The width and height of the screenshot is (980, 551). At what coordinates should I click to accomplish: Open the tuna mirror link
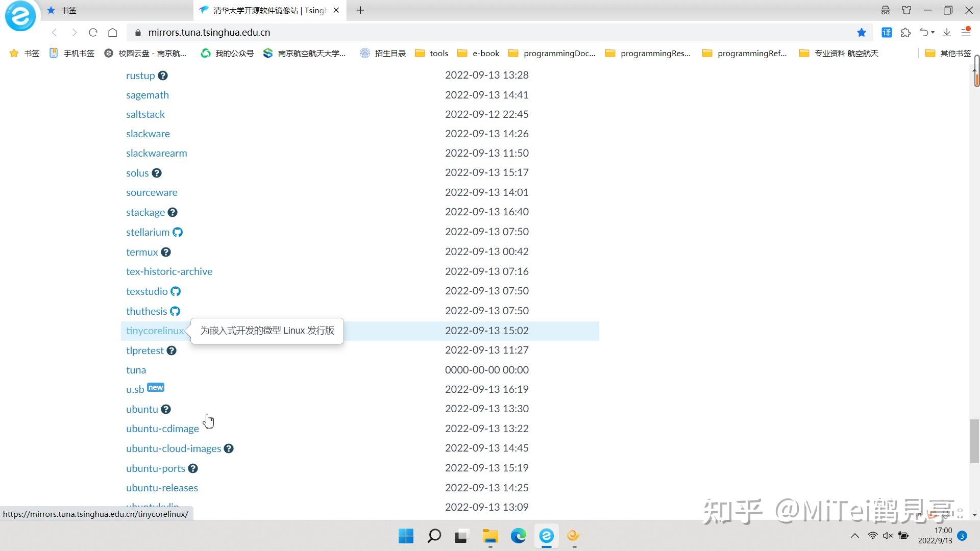pyautogui.click(x=136, y=370)
